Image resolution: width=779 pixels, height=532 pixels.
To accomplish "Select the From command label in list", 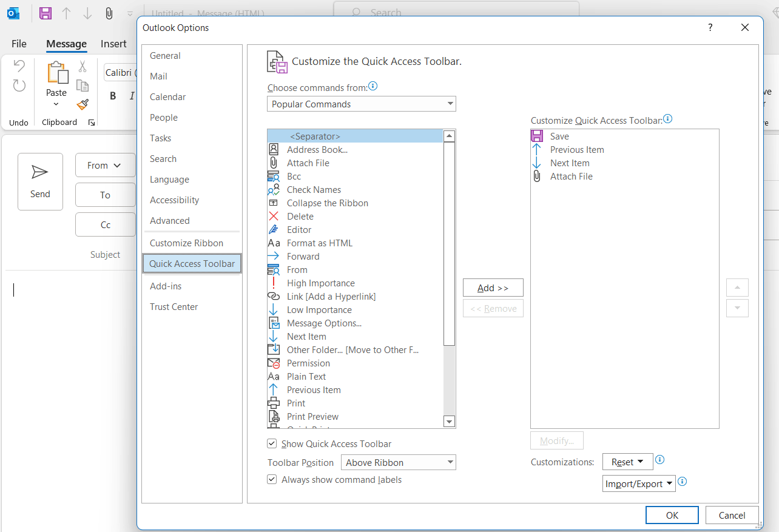I will click(x=297, y=269).
